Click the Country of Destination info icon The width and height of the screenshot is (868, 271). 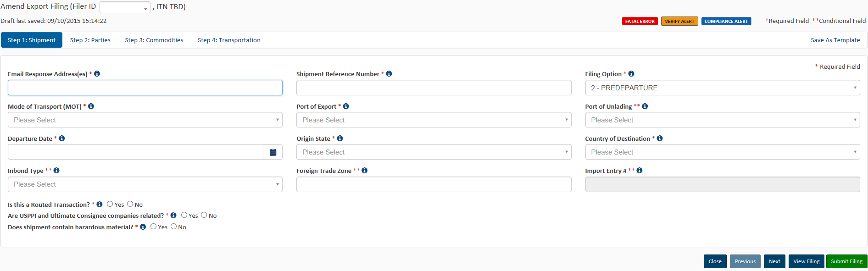[660, 138]
